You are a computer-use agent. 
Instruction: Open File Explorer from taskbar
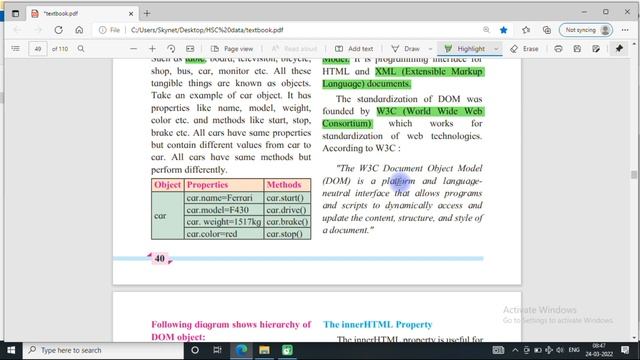tap(264, 350)
